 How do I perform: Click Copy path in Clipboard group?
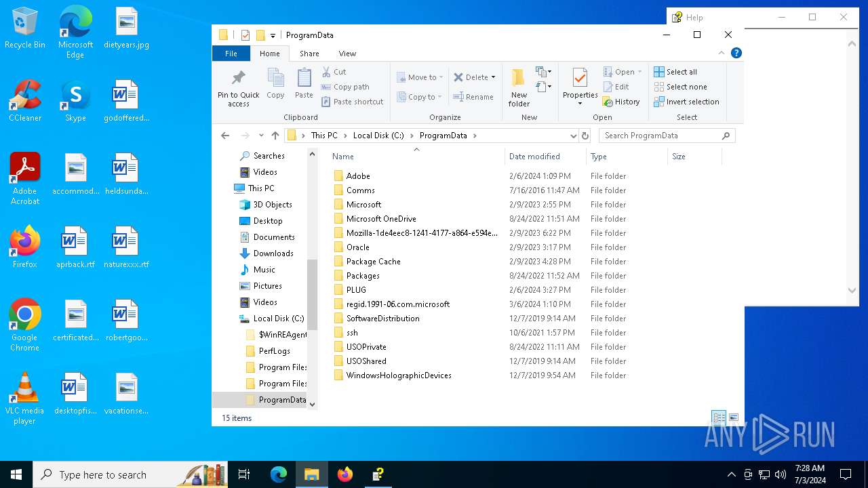(345, 87)
